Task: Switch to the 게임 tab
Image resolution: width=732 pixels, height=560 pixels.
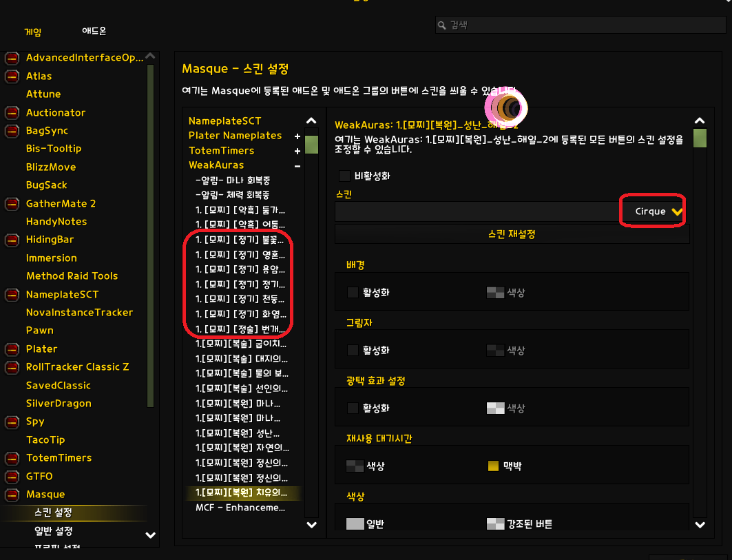Action: click(x=32, y=32)
